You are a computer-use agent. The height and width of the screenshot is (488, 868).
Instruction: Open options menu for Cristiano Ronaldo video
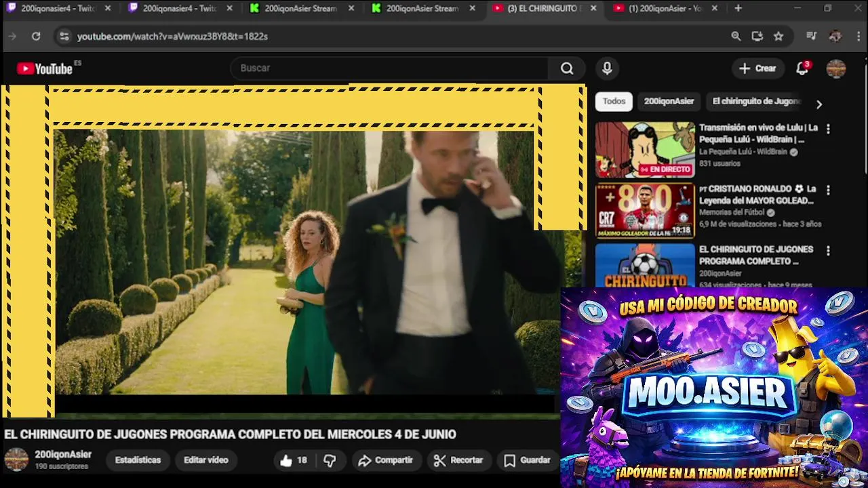(x=827, y=190)
